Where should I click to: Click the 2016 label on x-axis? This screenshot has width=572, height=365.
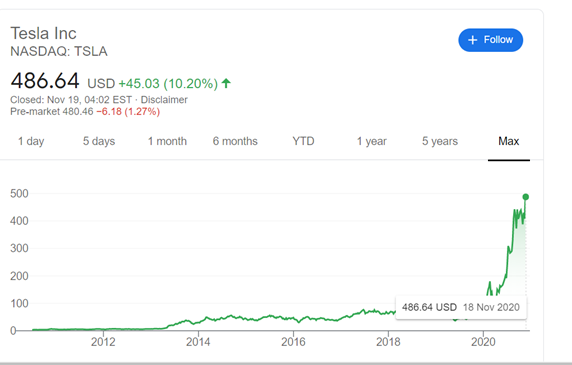point(293,342)
